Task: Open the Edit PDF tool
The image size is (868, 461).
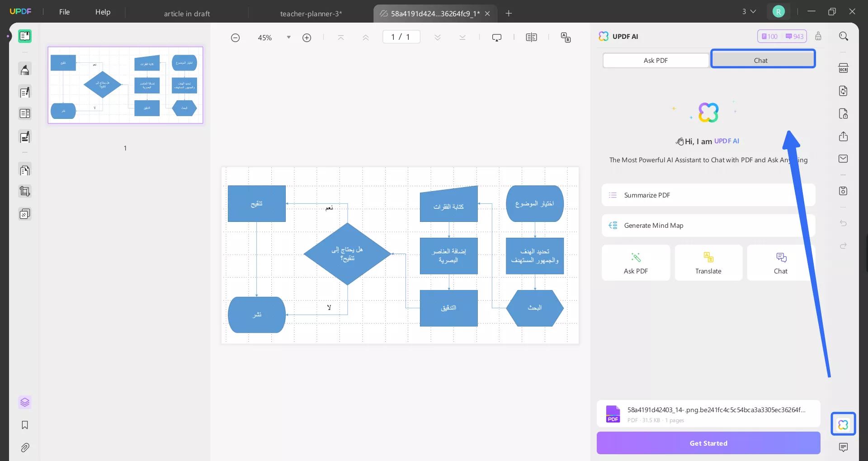Action: point(25,92)
